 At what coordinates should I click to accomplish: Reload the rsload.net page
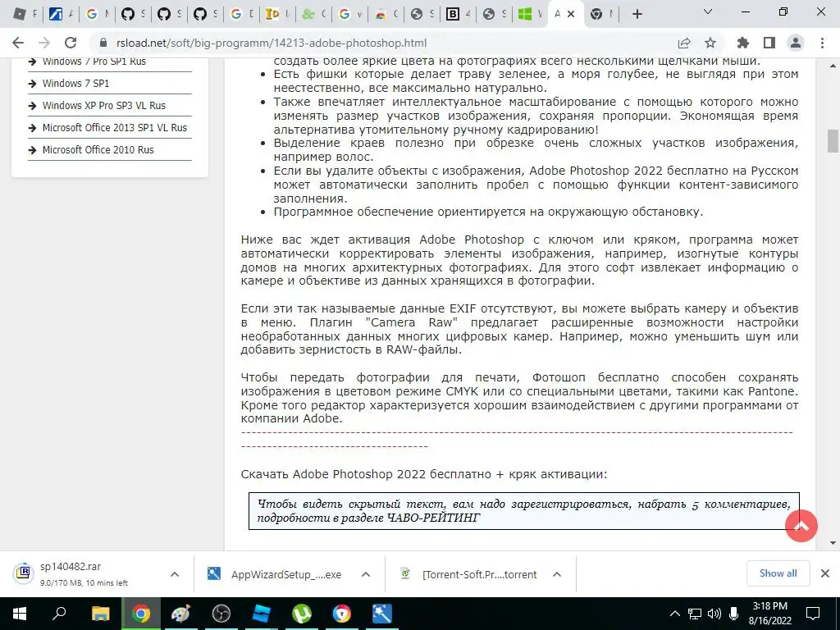[71, 43]
